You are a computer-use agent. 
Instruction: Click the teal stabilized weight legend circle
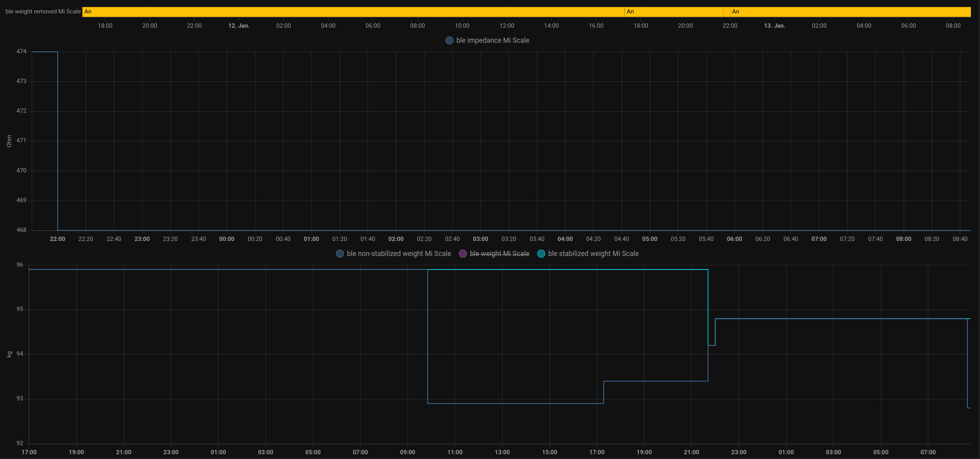tap(541, 254)
